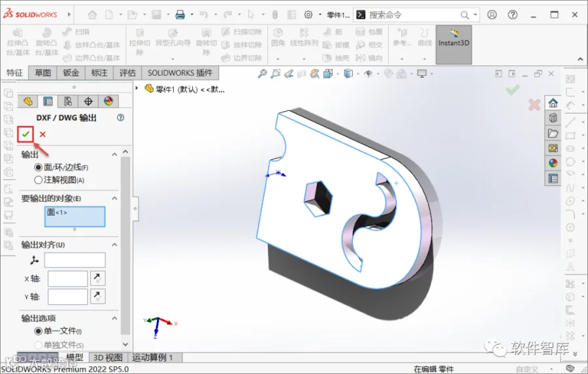Open Help question mark icon
588x374 pixels.
tap(513, 14)
